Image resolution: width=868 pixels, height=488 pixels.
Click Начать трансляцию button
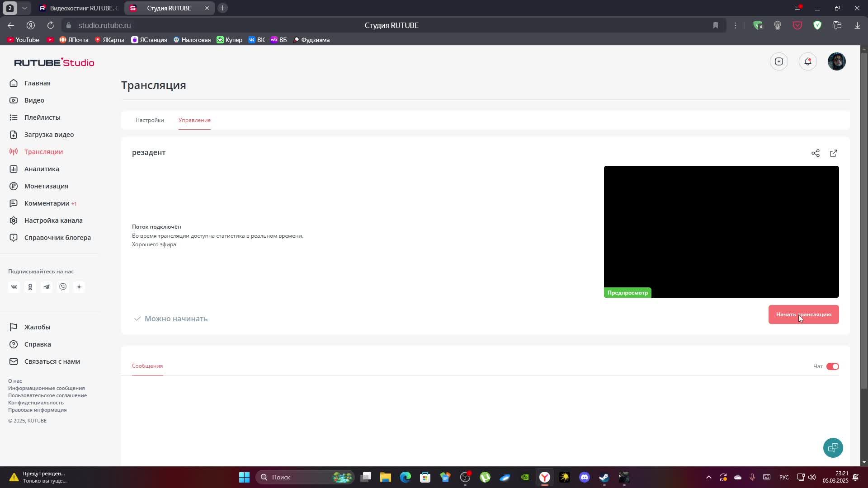[803, 314]
